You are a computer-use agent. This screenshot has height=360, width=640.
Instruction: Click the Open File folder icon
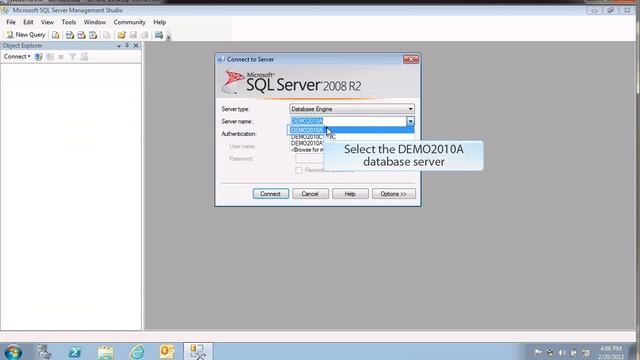(121, 35)
